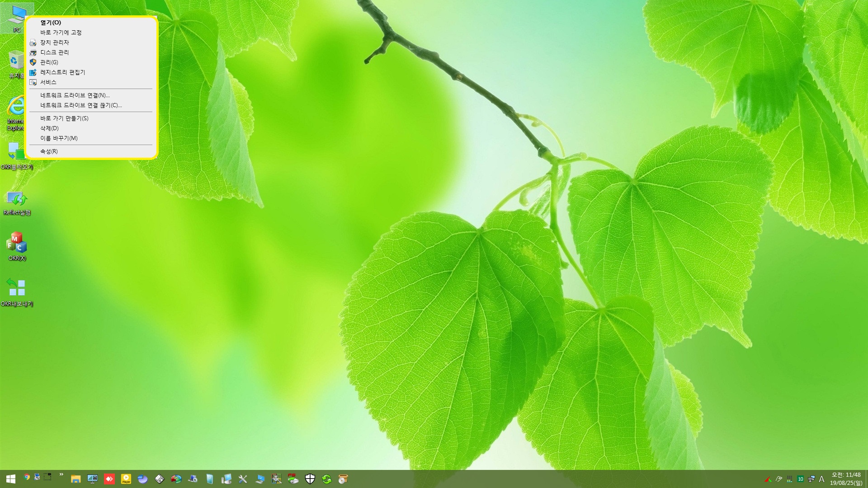868x488 pixels.
Task: Select the OKR(X) desktop icon
Action: tap(17, 247)
